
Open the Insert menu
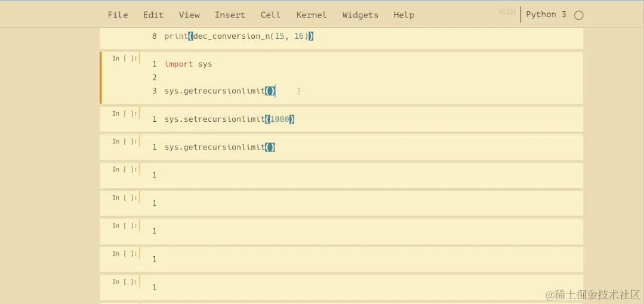230,15
